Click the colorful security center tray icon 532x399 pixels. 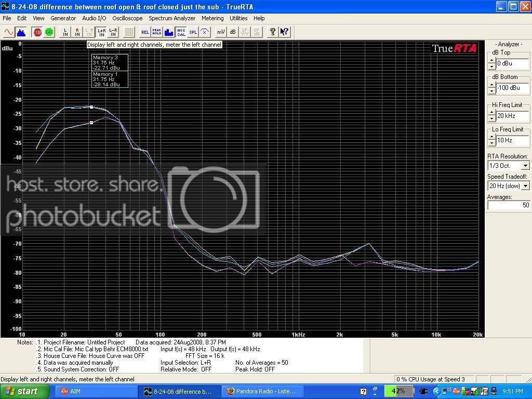tap(465, 392)
